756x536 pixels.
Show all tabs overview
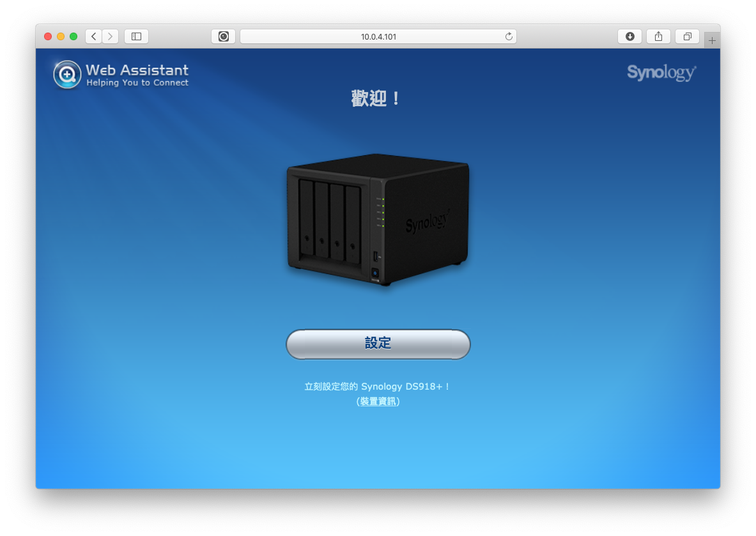pos(688,36)
